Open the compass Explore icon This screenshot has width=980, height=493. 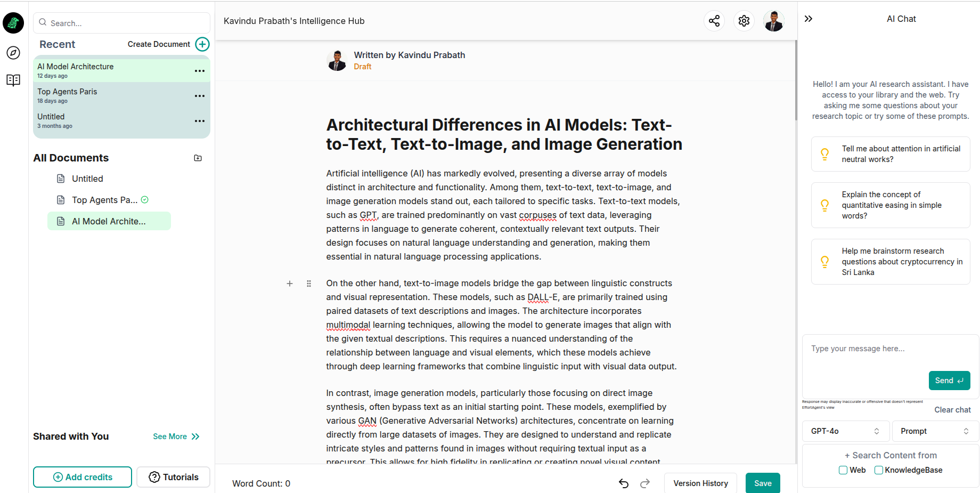[x=13, y=53]
